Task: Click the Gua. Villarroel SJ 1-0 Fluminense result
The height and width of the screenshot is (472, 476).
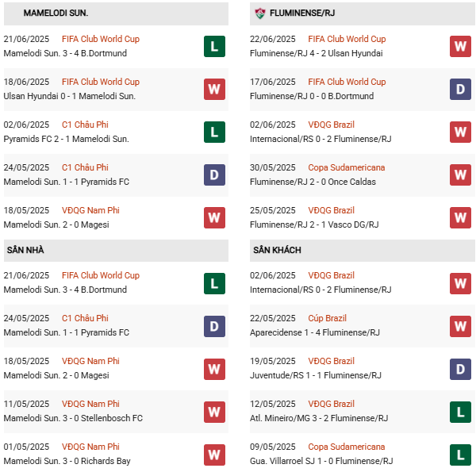Action: 321,461
